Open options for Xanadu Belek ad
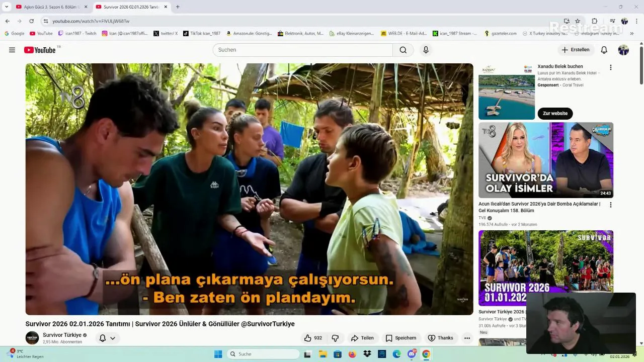 (610, 67)
